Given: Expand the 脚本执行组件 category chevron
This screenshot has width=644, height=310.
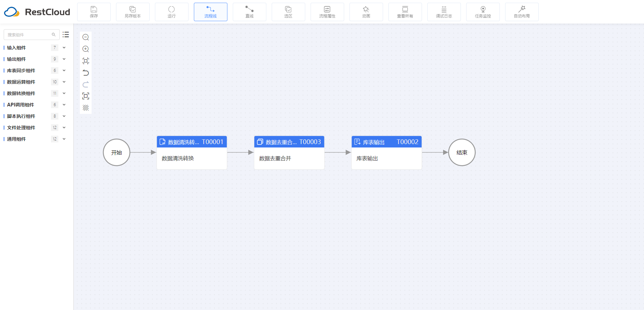Looking at the screenshot, I should pyautogui.click(x=64, y=116).
